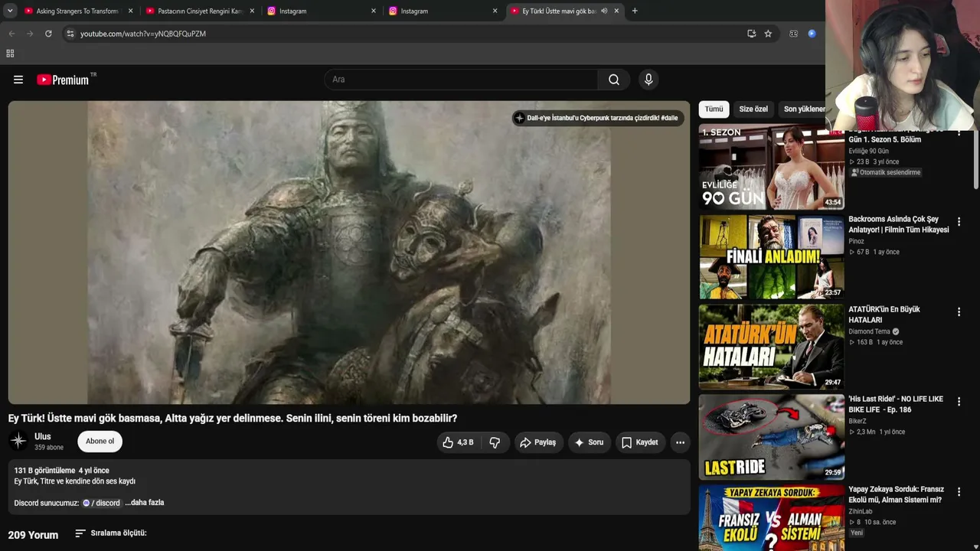
Task: Save the video with Kaydet
Action: click(x=640, y=442)
